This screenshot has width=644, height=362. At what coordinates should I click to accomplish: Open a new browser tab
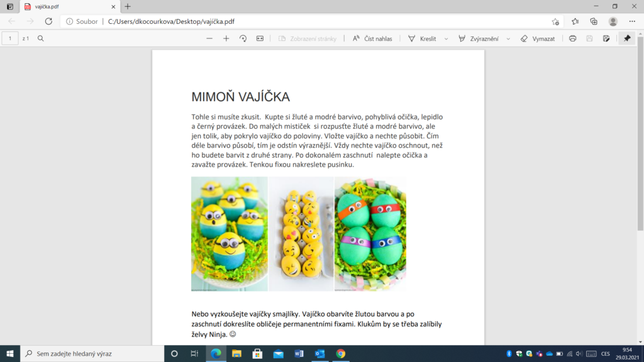pos(128,6)
